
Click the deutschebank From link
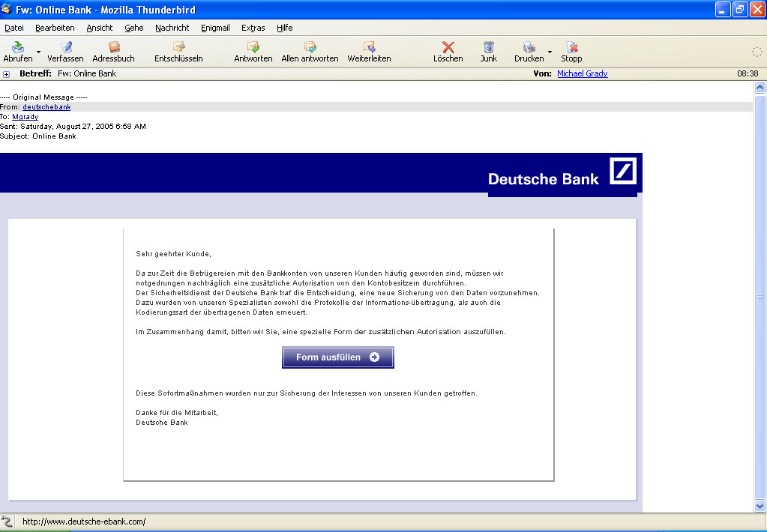[x=46, y=107]
